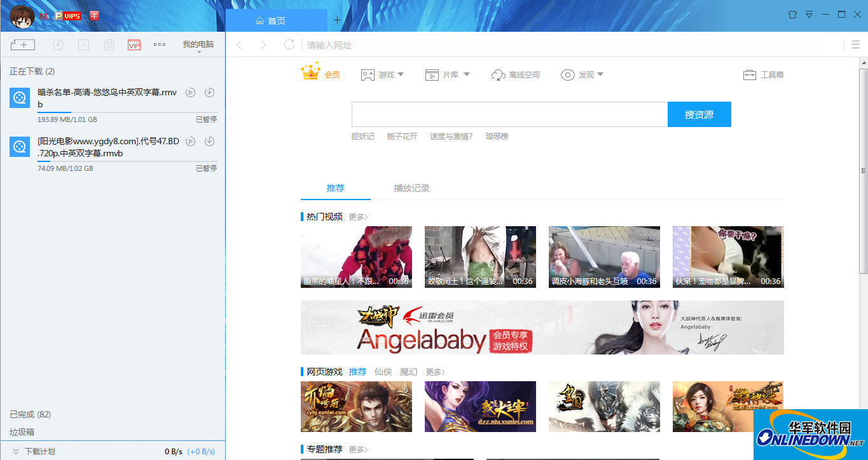This screenshot has width=868, height=460.
Task: Click 更多 beside 专题推荐
Action: coord(358,449)
